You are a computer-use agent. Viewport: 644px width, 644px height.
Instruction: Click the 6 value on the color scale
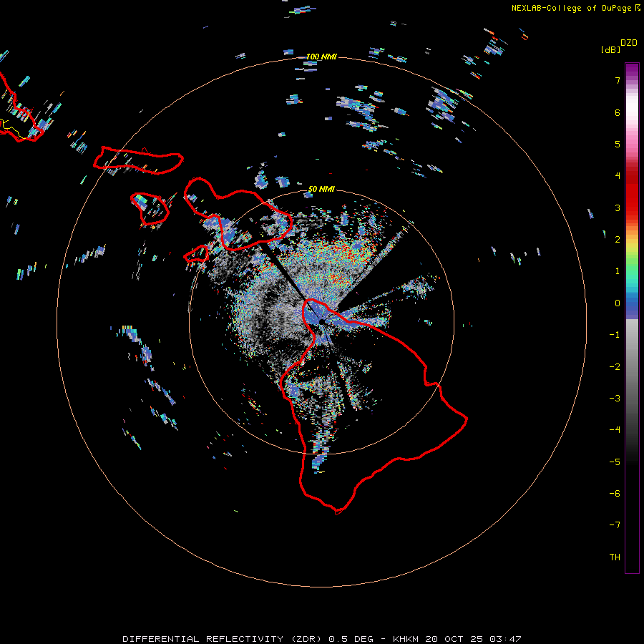coord(618,112)
